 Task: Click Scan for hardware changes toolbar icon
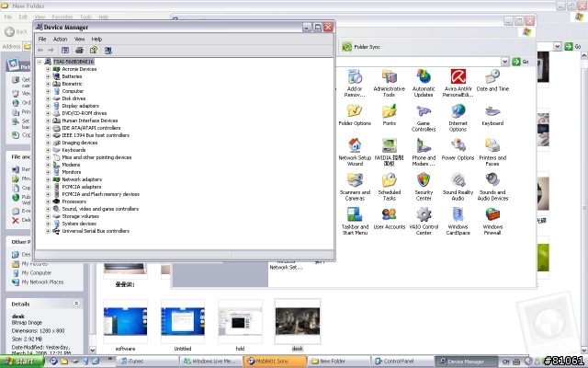[108, 50]
